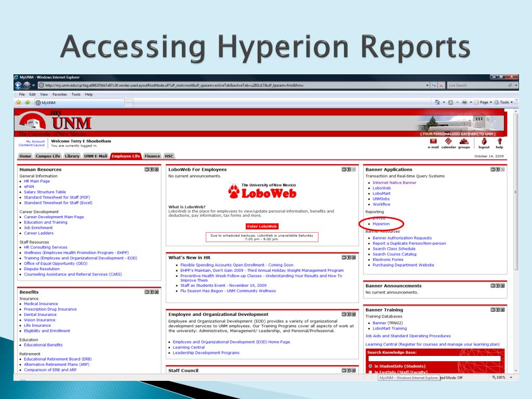Open the Internet Native Banner link
This screenshot has height=399, width=532.
tap(394, 182)
